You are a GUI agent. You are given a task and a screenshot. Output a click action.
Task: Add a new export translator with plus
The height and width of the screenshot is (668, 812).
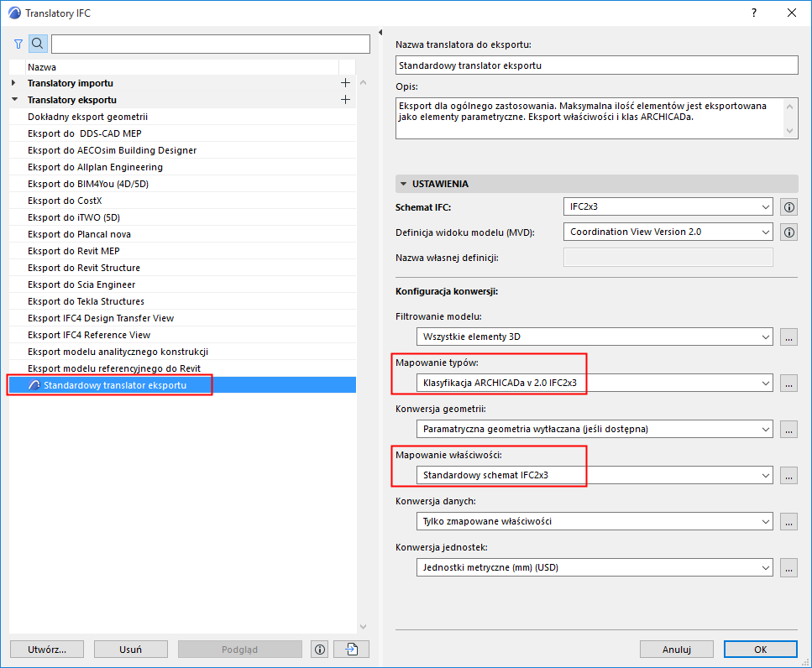coord(345,99)
